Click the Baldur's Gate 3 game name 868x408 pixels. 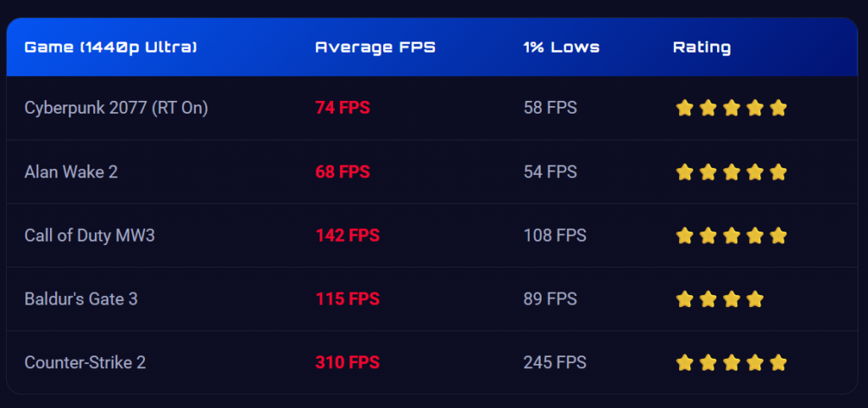(81, 299)
